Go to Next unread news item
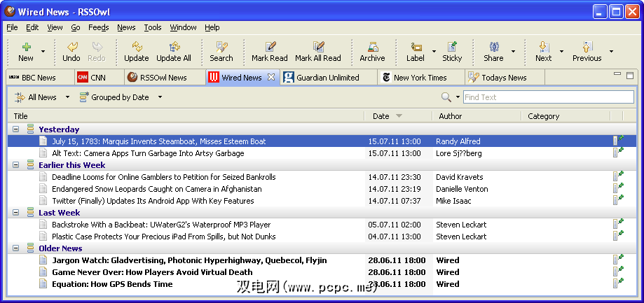The image size is (644, 303). click(x=543, y=48)
